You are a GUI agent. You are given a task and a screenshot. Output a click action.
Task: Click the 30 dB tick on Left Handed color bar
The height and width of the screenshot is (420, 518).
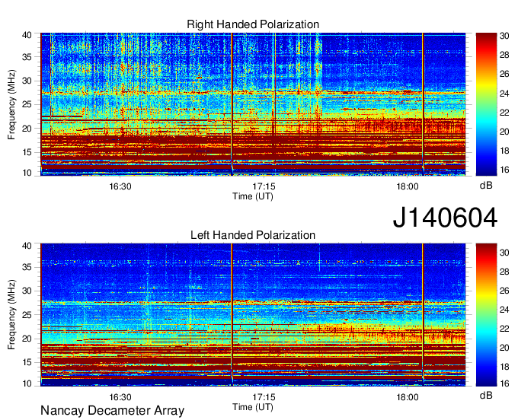504,253
